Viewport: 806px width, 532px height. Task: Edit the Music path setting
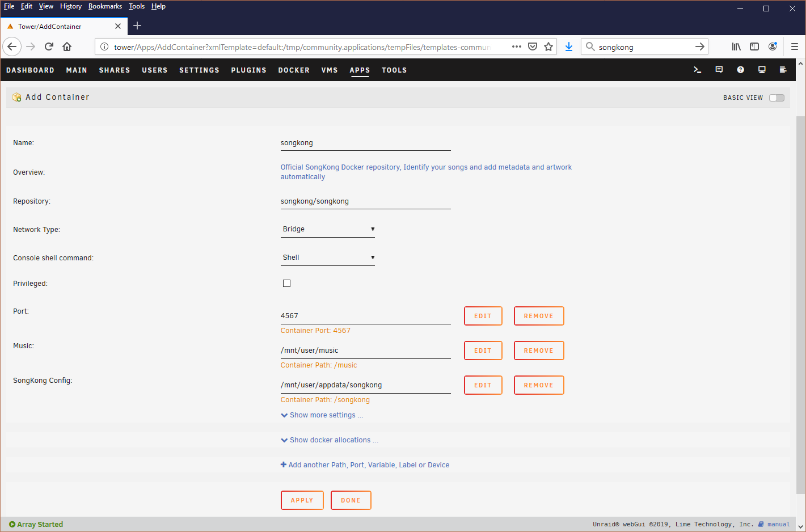(x=483, y=351)
